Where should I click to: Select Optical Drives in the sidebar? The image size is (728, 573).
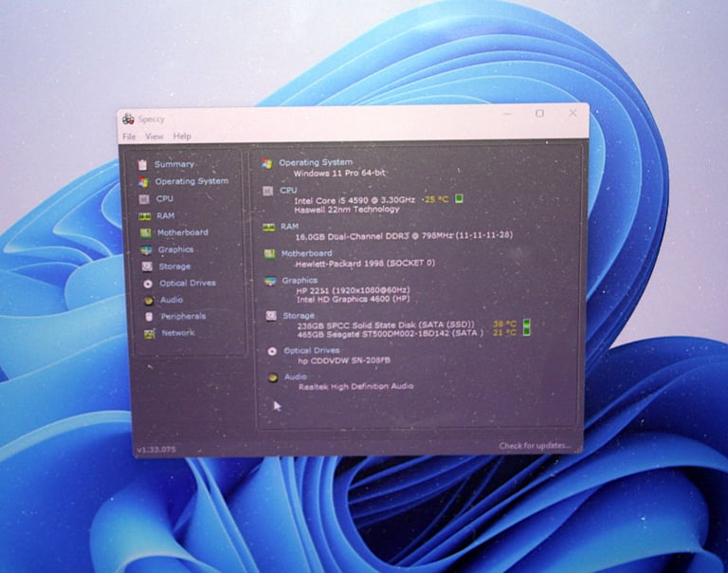coord(188,283)
